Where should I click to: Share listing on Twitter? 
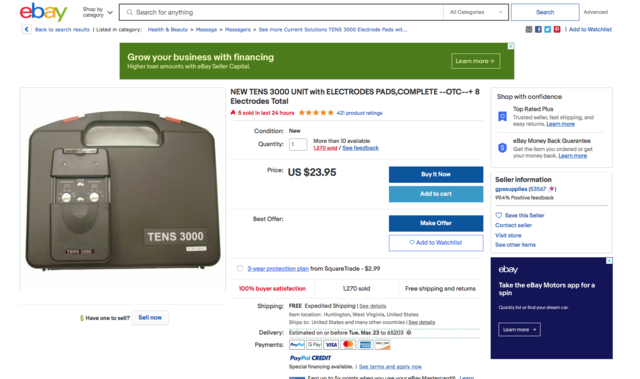pos(547,29)
